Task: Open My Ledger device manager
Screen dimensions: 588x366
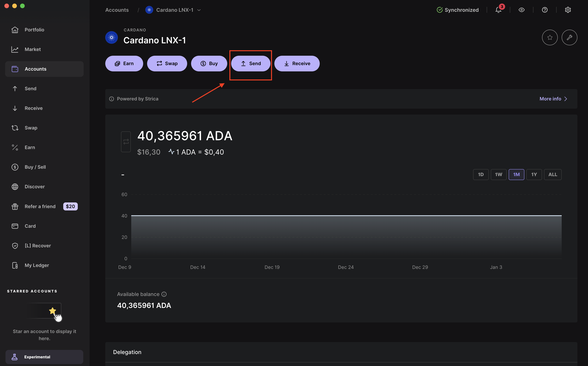Action: [37, 265]
